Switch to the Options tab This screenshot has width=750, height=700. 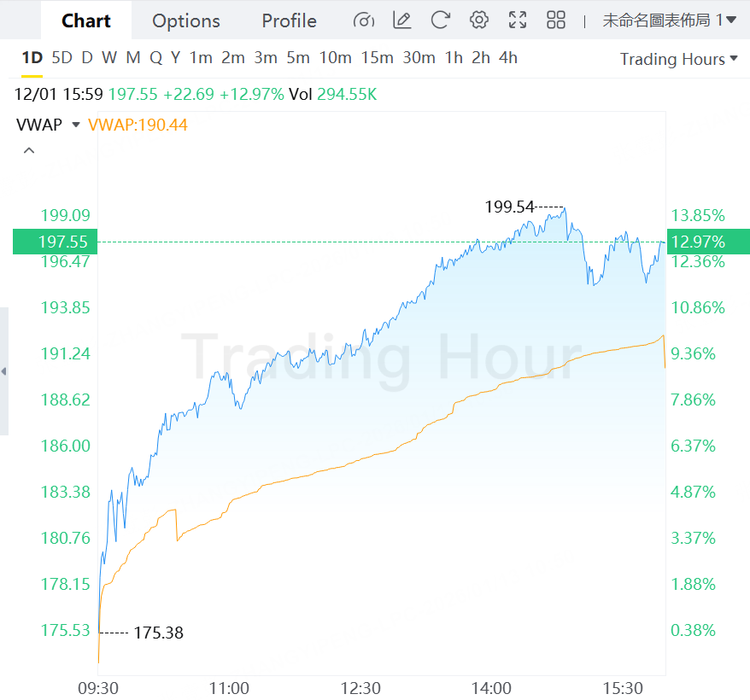pos(186,20)
